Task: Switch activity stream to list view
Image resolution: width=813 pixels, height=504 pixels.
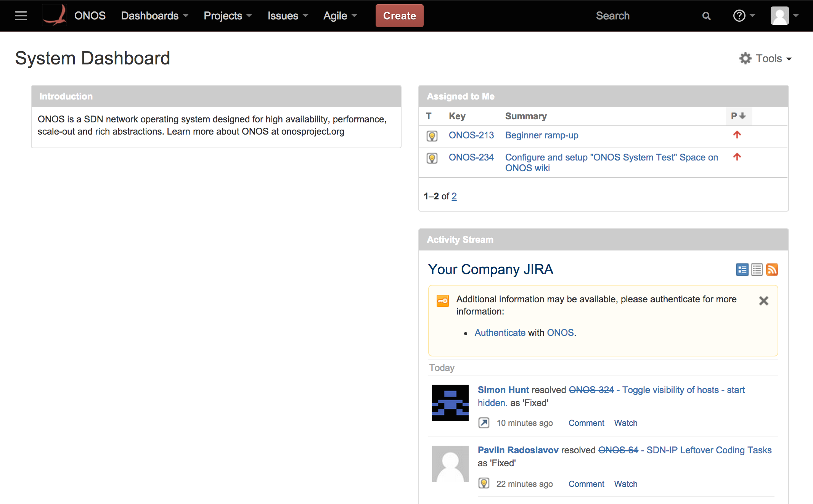Action: pyautogui.click(x=757, y=270)
